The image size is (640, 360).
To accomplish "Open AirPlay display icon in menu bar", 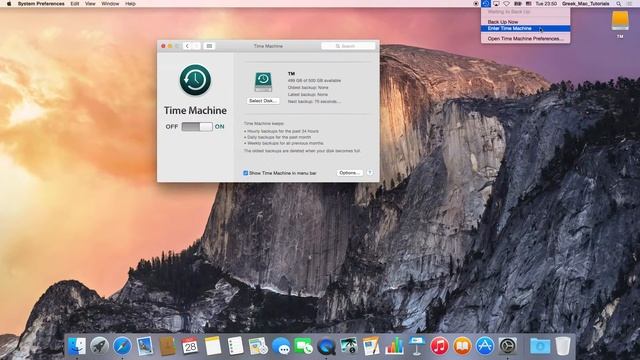I will click(496, 4).
